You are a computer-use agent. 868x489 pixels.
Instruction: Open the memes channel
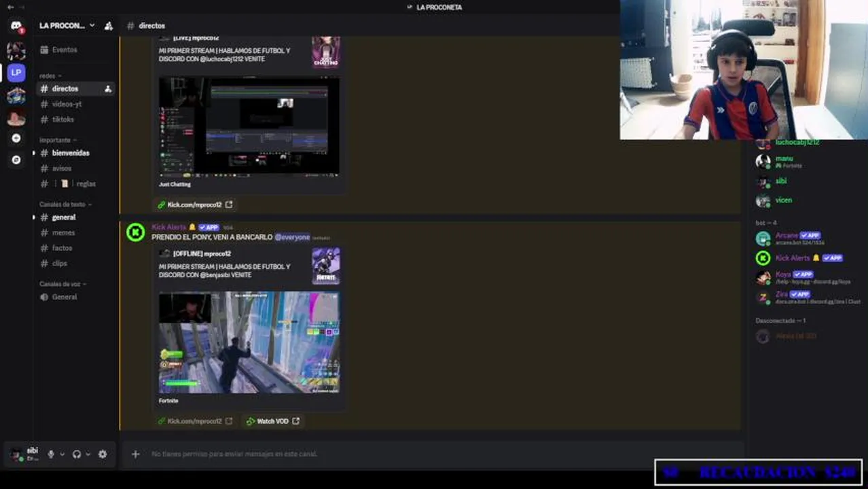point(75,233)
